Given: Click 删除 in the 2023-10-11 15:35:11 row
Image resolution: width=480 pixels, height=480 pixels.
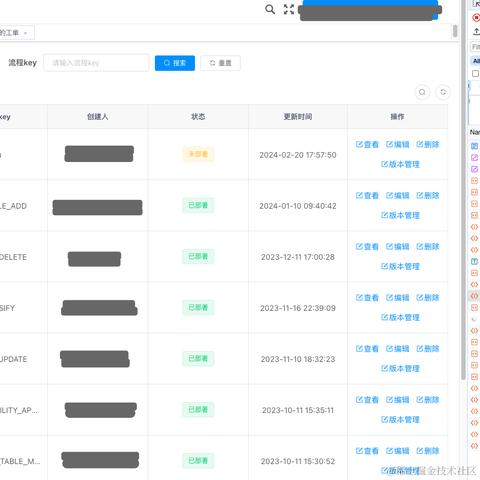Looking at the screenshot, I should click(x=428, y=400).
